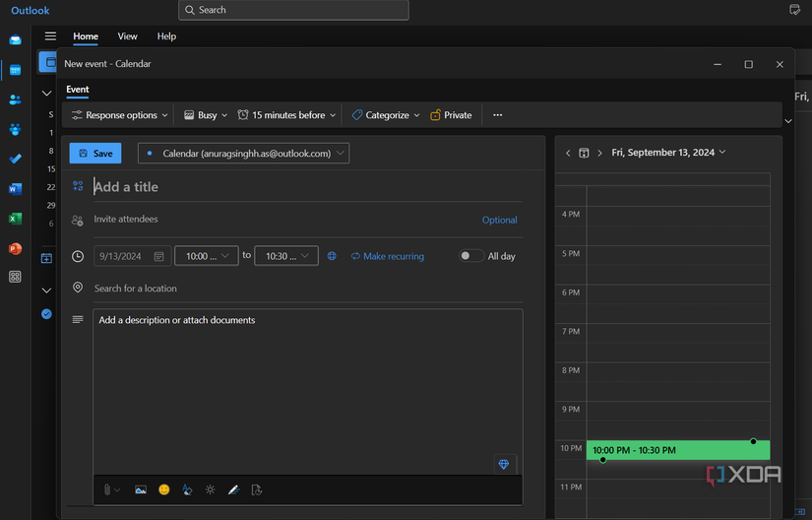The height and width of the screenshot is (520, 812).
Task: Toggle the hamburger navigation pane button
Action: (50, 35)
